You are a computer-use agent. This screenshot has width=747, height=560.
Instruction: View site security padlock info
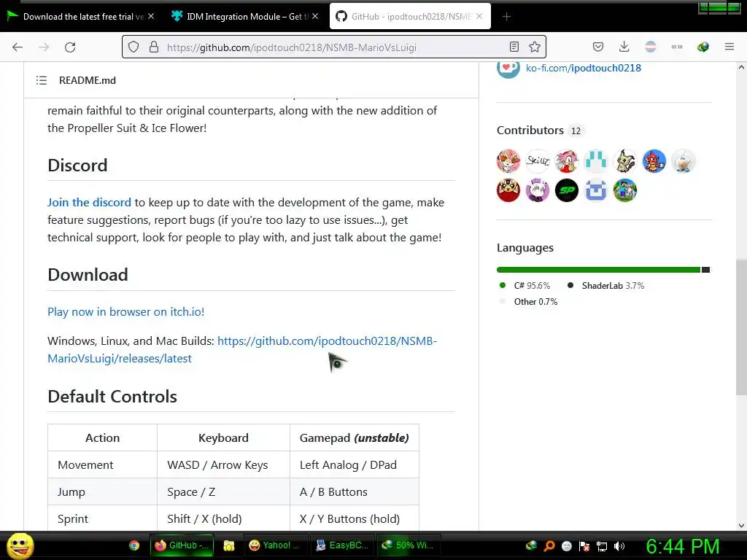[153, 47]
